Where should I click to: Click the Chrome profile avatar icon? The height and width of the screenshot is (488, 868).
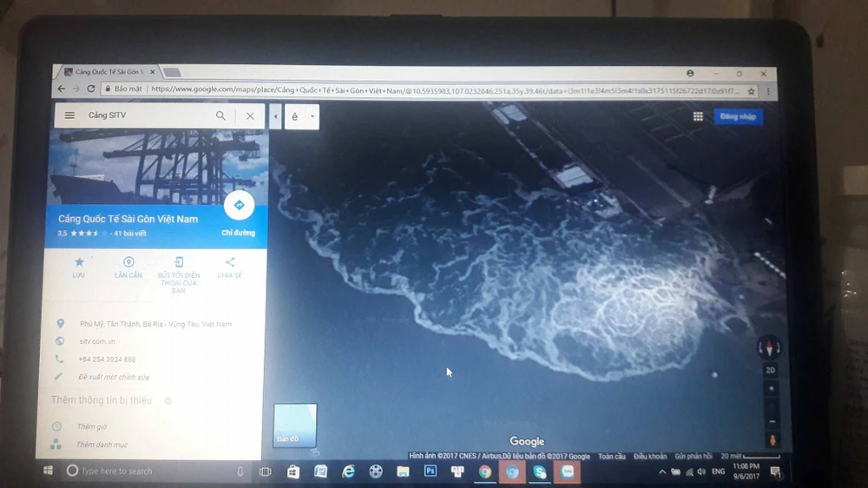(690, 73)
